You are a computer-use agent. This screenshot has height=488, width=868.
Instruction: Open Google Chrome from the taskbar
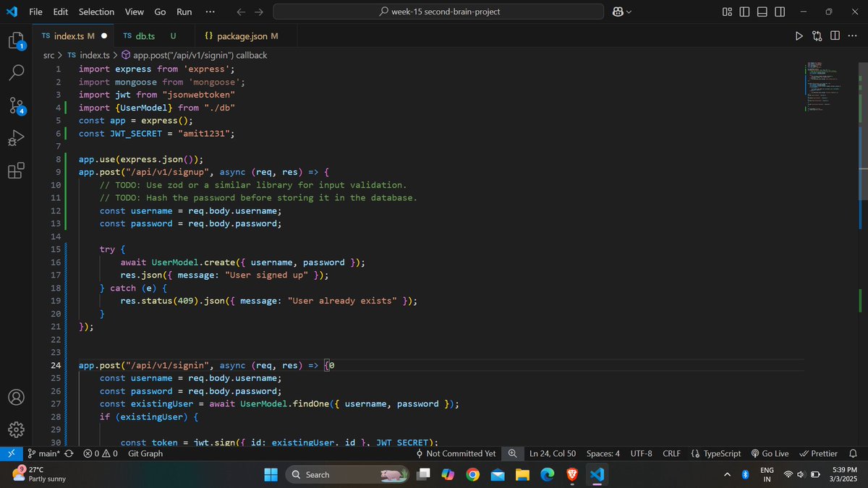pos(472,474)
